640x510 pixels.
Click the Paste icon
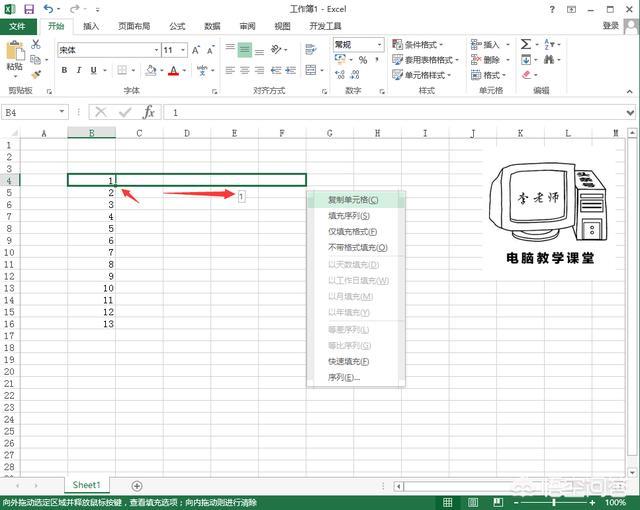click(x=14, y=56)
